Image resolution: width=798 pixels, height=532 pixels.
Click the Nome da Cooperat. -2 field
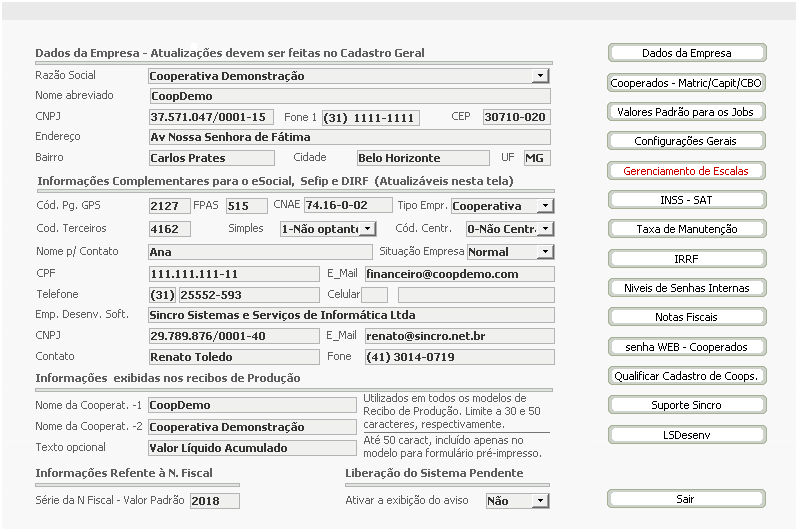pos(252,427)
